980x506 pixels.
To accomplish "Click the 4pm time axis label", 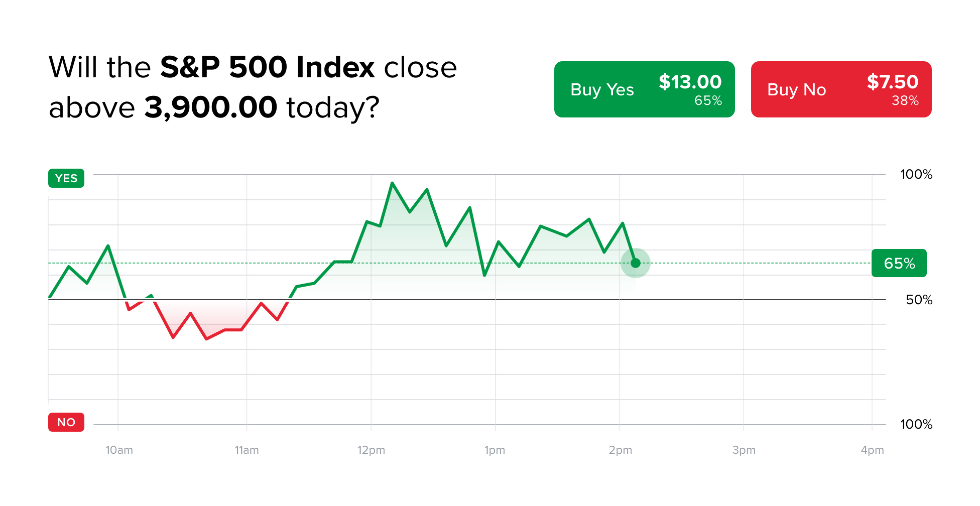I will (872, 450).
